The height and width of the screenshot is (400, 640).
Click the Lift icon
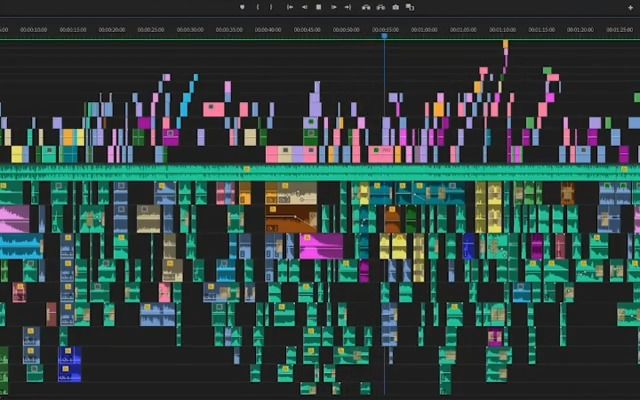pyautogui.click(x=366, y=7)
